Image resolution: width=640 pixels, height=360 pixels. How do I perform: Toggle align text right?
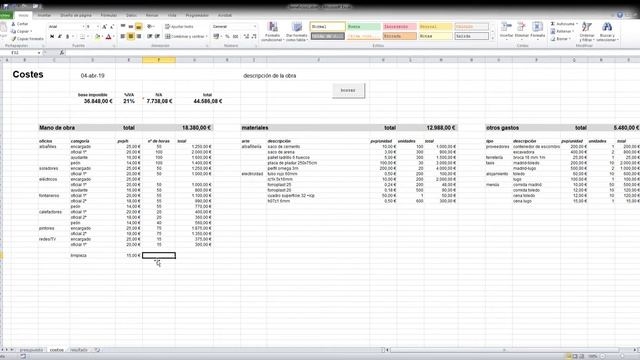point(139,36)
